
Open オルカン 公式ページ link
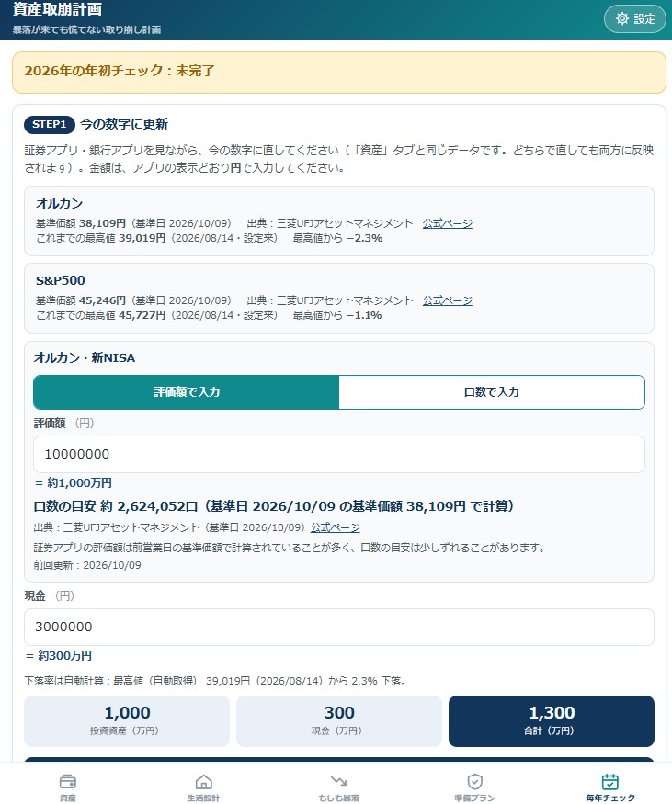(448, 223)
